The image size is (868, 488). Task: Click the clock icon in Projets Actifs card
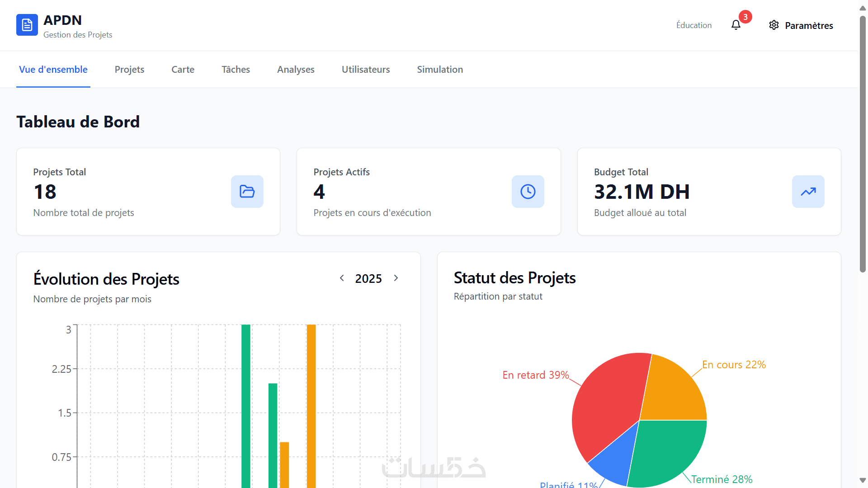click(x=528, y=192)
